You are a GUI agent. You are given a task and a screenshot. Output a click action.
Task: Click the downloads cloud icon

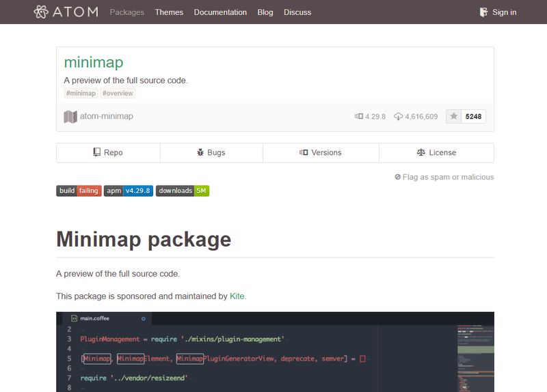tap(399, 117)
